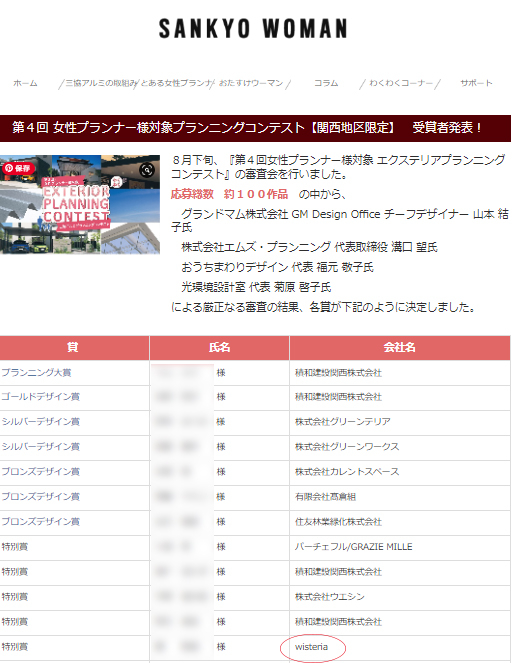Open the ホーム menu item
Screen dimensions: 516x663
[x=25, y=83]
